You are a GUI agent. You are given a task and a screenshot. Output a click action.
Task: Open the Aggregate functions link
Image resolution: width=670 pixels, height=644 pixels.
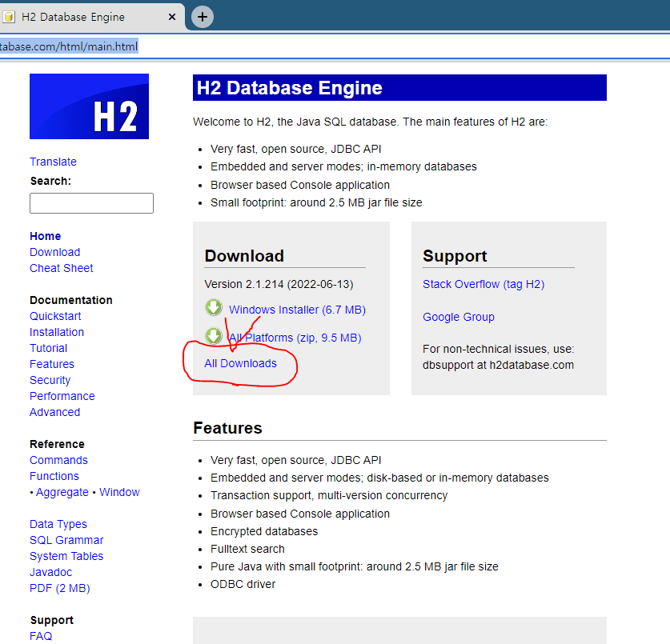[x=62, y=492]
